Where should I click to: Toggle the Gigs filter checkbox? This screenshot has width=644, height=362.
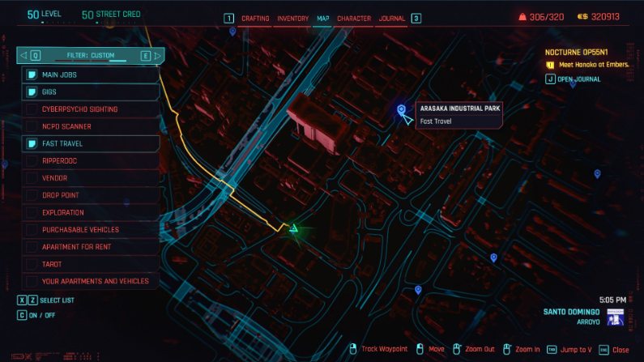32,92
